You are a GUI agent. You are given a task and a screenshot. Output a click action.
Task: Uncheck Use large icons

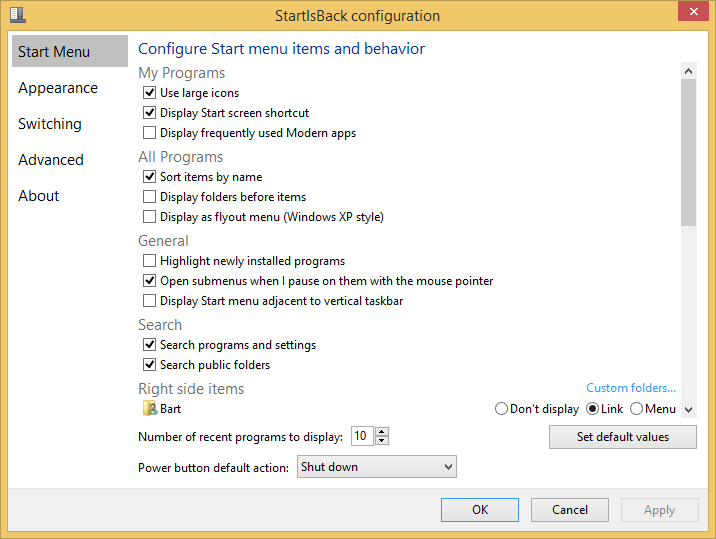[x=150, y=93]
